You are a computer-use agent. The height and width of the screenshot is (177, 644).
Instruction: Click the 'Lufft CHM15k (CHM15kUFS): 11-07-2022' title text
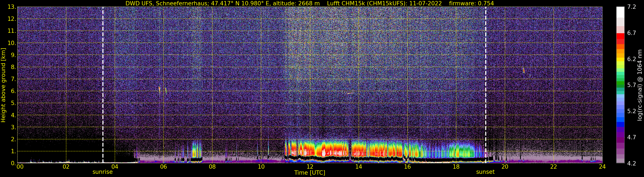pos(384,3)
